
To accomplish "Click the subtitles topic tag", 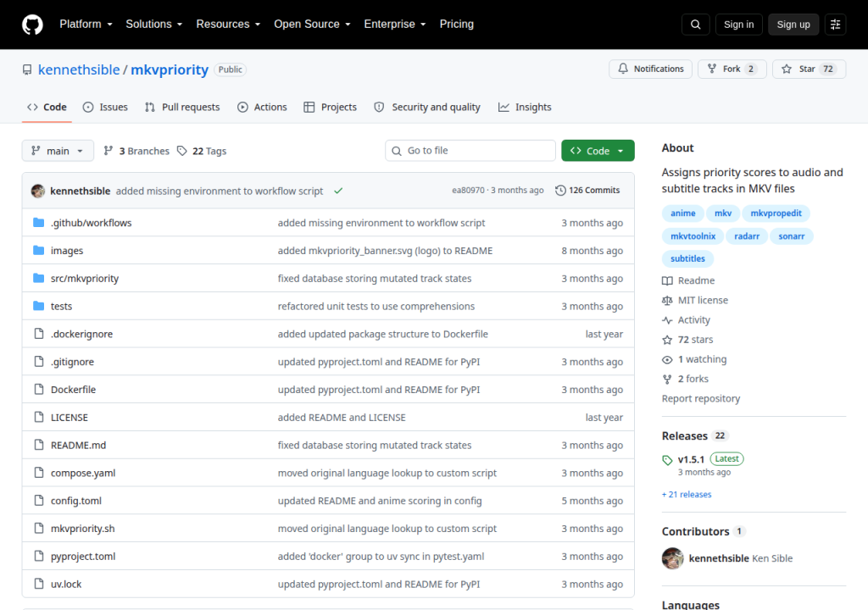I will 687,258.
